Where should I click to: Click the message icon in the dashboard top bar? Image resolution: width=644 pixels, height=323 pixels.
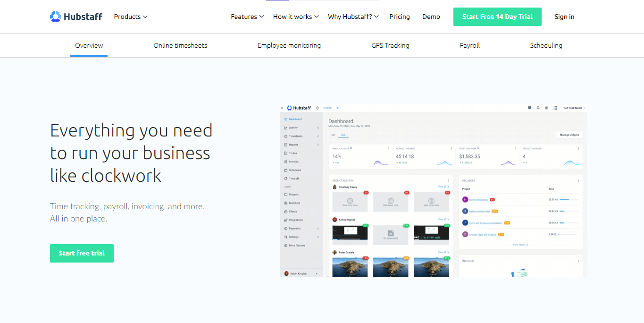(x=530, y=108)
